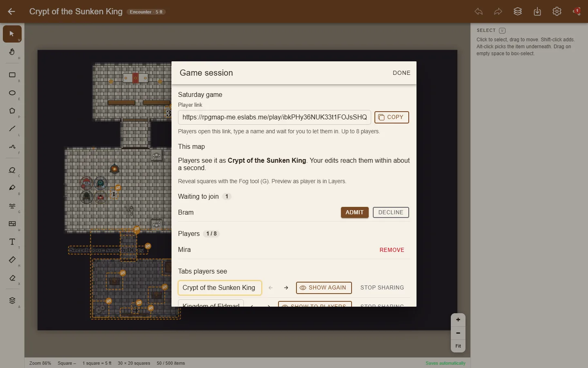Show Crypt of the Sunken King again

point(324,288)
